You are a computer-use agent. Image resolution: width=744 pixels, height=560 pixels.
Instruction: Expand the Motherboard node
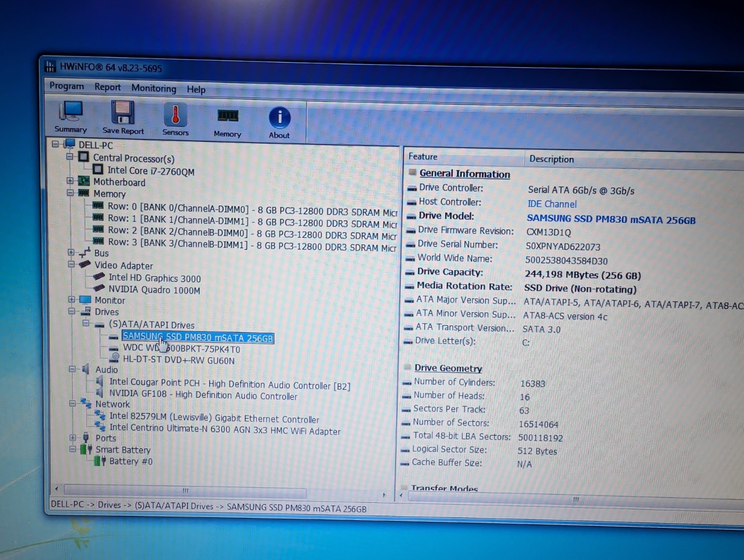pyautogui.click(x=70, y=180)
